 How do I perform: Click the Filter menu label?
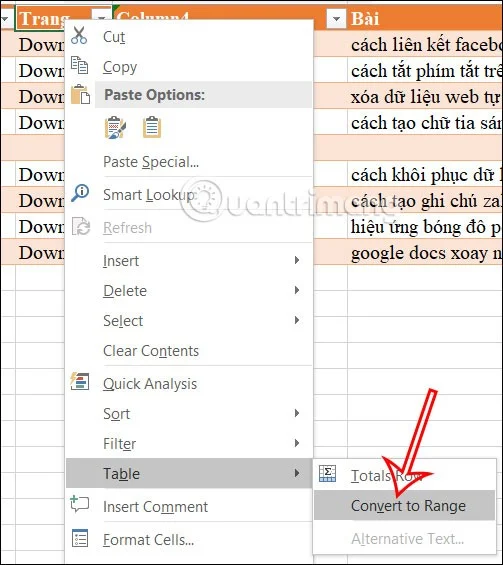(x=120, y=444)
